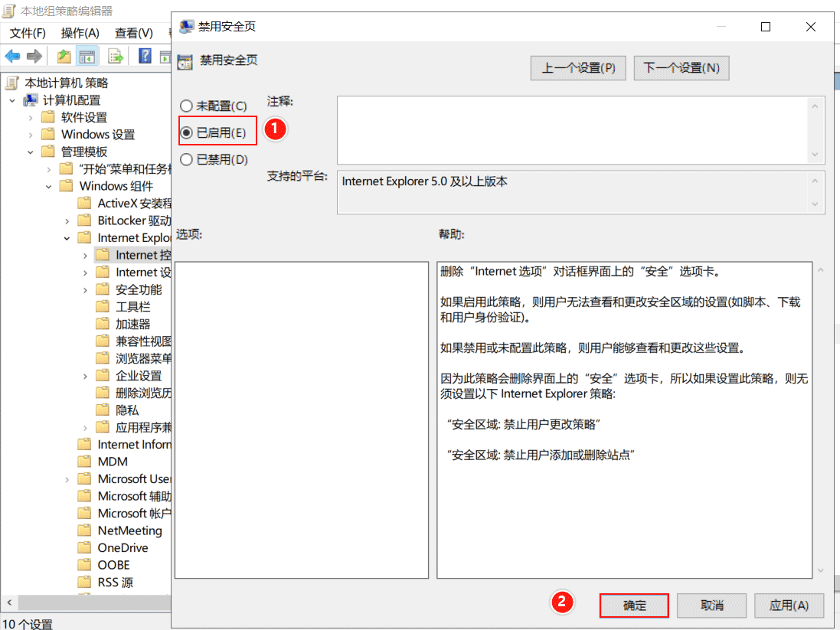Viewport: 840px width, 630px height.
Task: Select the MDM folder icon
Action: 84,462
